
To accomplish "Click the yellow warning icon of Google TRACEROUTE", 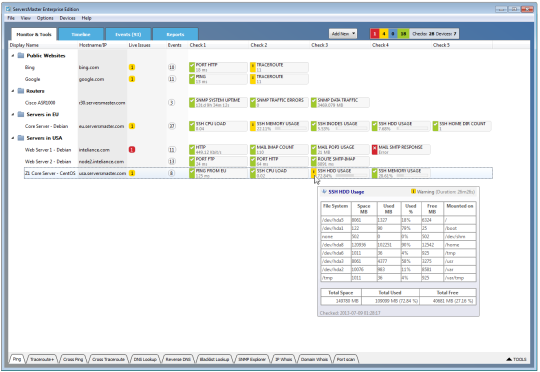I will (252, 79).
